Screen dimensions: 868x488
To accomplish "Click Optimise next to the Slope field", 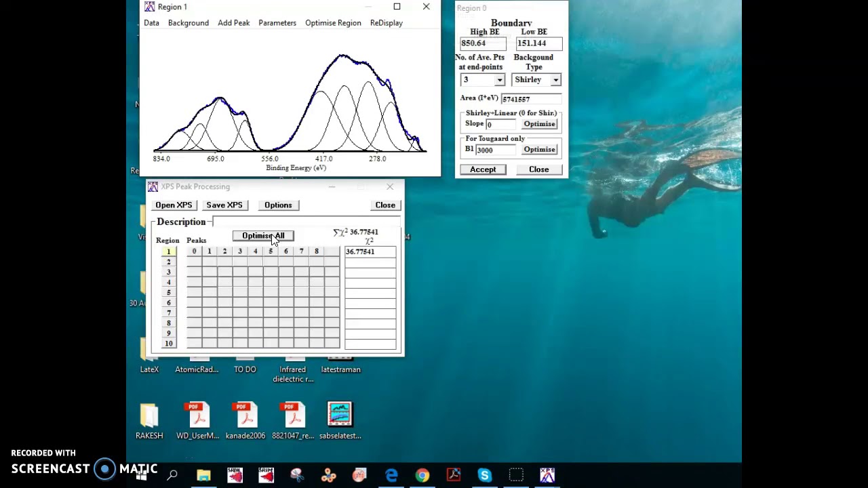I will click(540, 124).
